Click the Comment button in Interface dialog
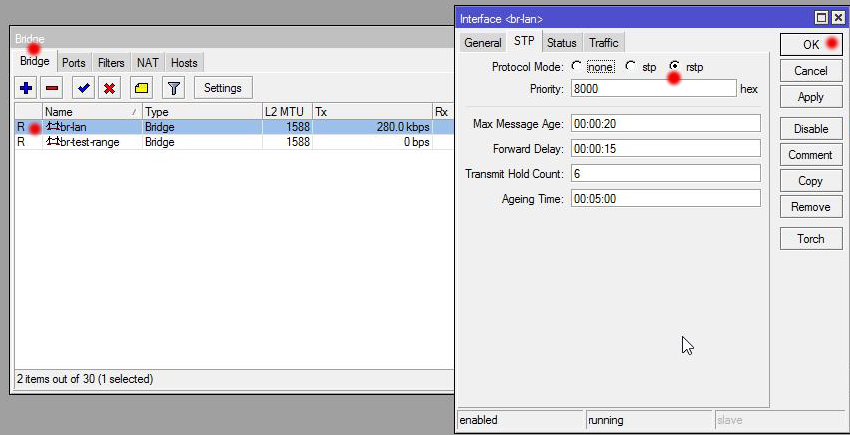The height and width of the screenshot is (435, 850). point(811,155)
